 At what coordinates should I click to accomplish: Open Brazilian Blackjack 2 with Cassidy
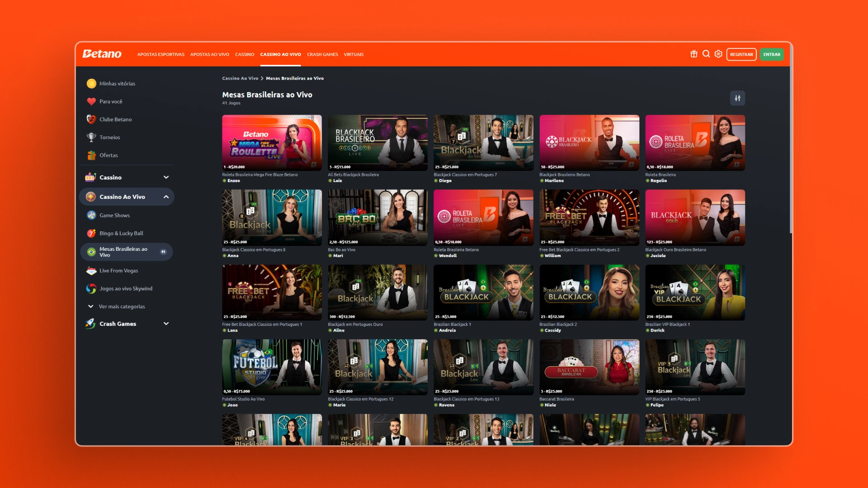(589, 292)
